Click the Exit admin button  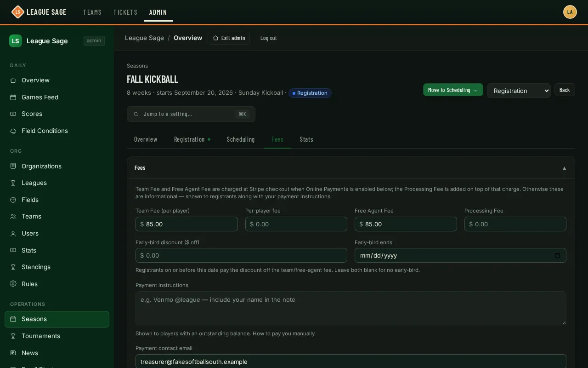[x=229, y=38]
